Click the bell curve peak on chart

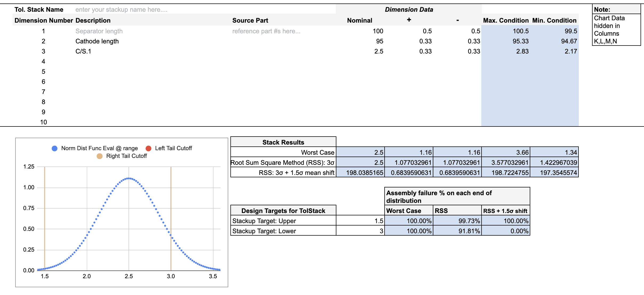tap(129, 178)
